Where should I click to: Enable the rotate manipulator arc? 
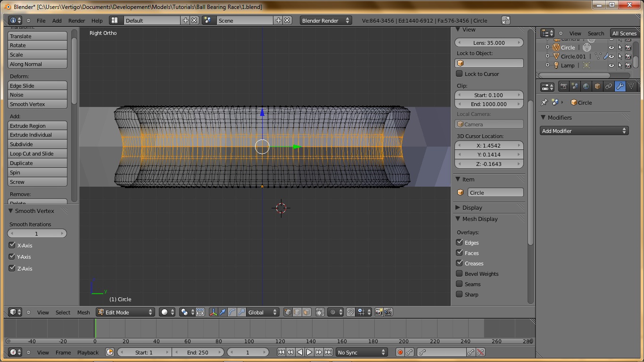tap(232, 312)
